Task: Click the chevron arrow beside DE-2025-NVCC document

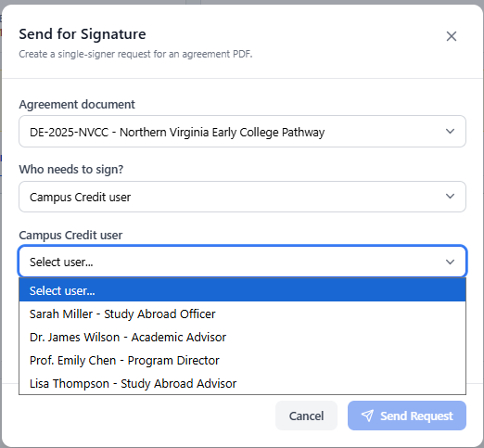Action: (x=450, y=132)
